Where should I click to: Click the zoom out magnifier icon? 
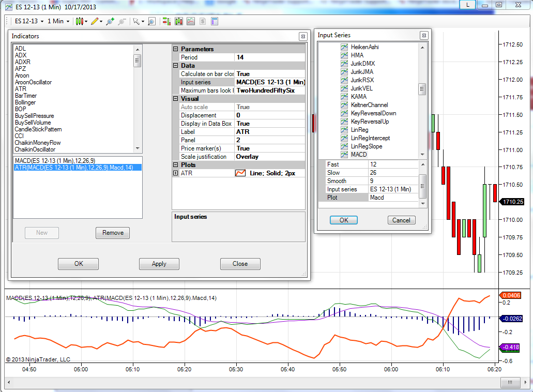click(121, 21)
